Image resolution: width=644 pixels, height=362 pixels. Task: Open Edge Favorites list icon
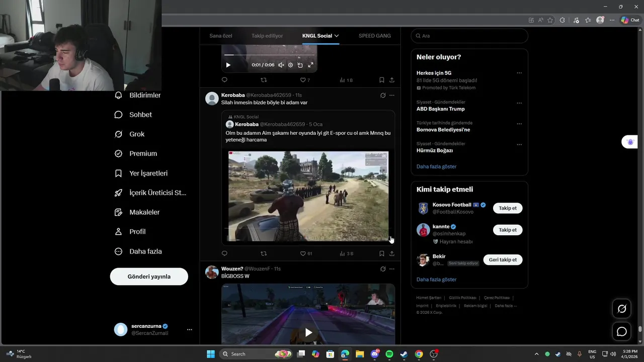[588, 20]
